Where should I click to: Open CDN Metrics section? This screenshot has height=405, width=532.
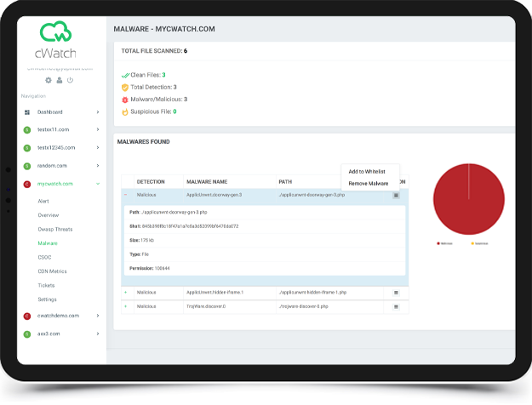52,271
